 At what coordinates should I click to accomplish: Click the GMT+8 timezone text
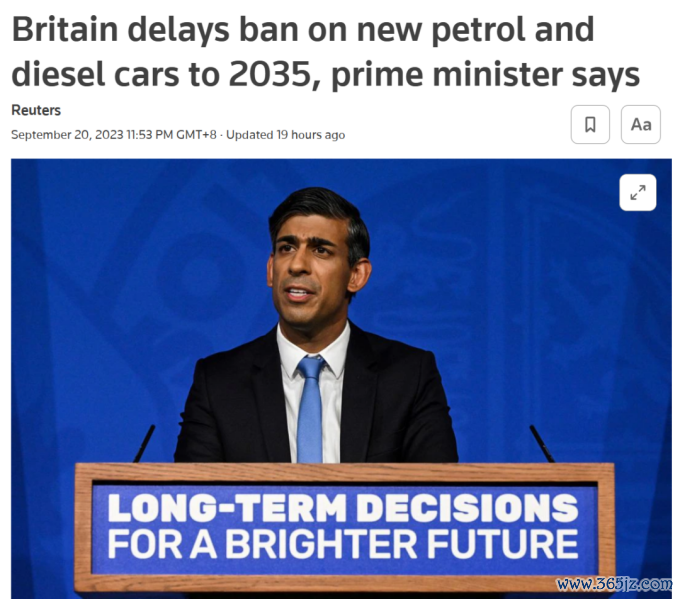click(196, 135)
